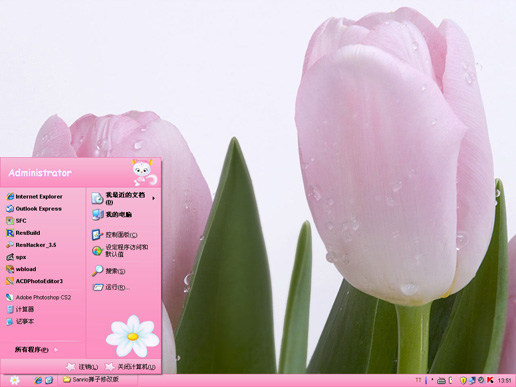
Task: Open the wbload program
Action: coord(21,269)
